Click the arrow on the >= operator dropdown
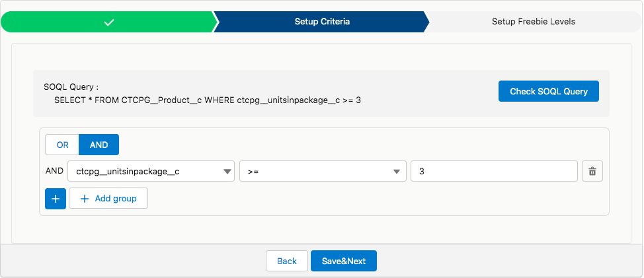The width and height of the screenshot is (644, 278). pos(397,172)
